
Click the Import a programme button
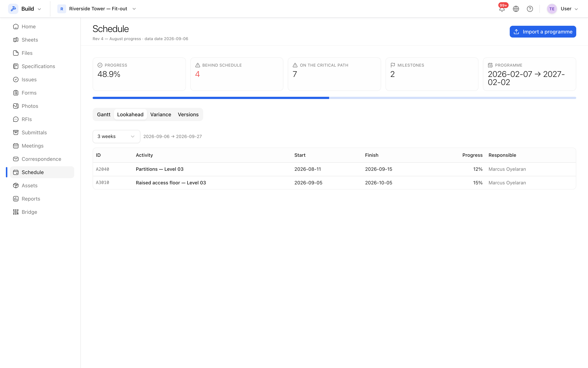[x=543, y=32]
